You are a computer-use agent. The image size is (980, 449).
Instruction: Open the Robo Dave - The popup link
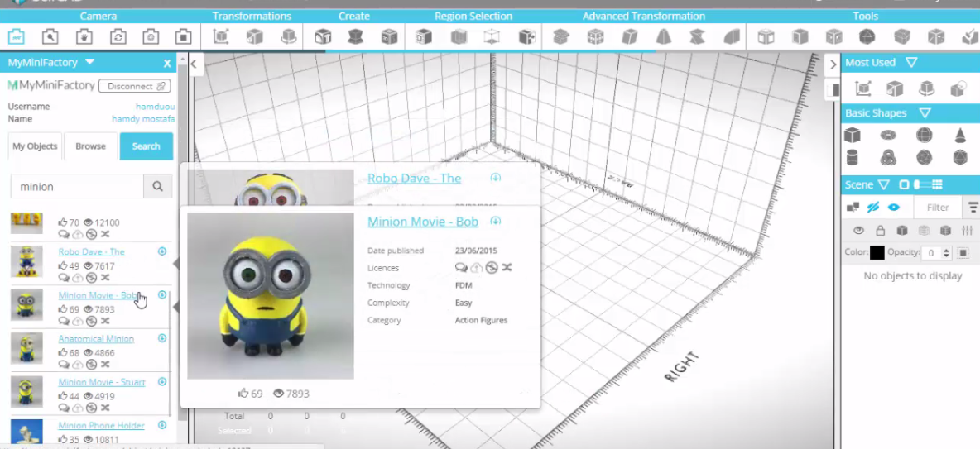[x=415, y=179]
